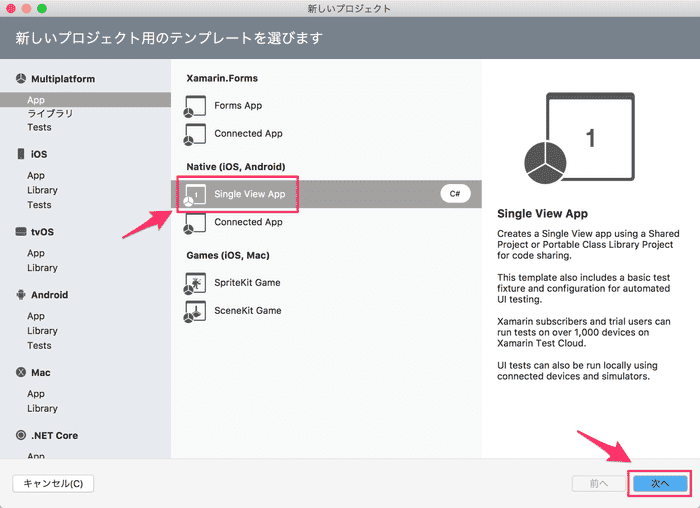Viewport: 700px width, 508px height.
Task: Select Tests under the iOS section
Action: coord(39,205)
